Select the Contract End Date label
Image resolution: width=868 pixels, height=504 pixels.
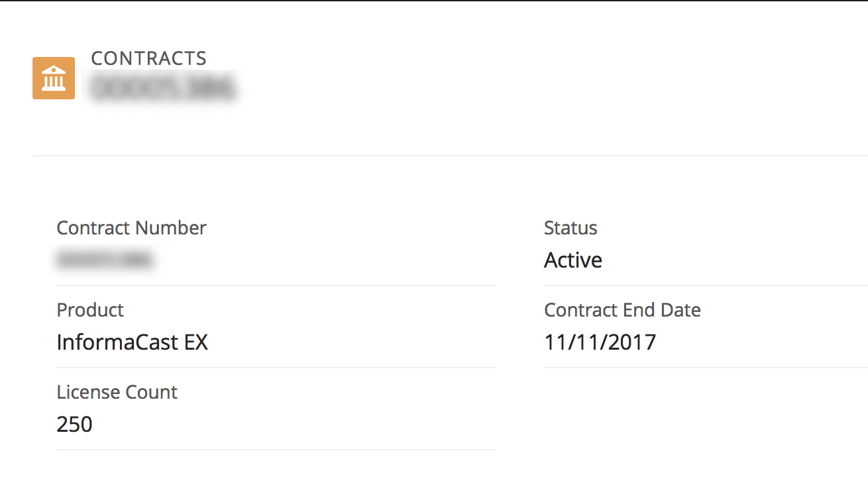tap(622, 310)
